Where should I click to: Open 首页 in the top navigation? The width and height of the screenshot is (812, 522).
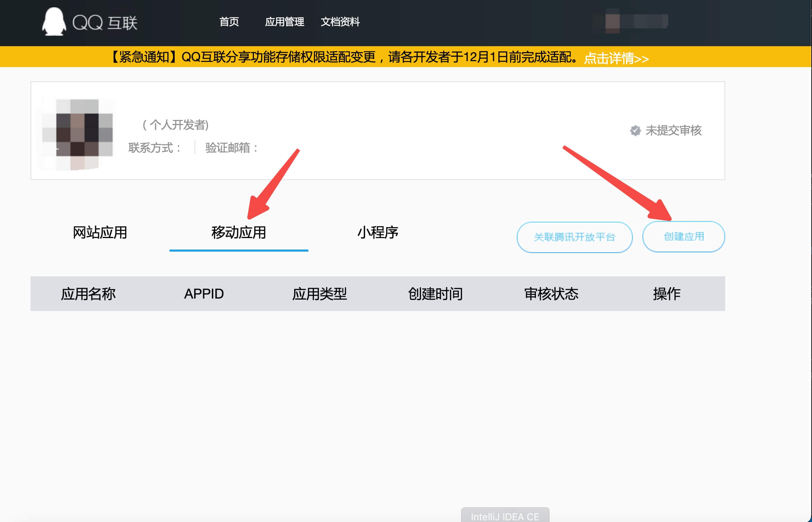pos(229,22)
